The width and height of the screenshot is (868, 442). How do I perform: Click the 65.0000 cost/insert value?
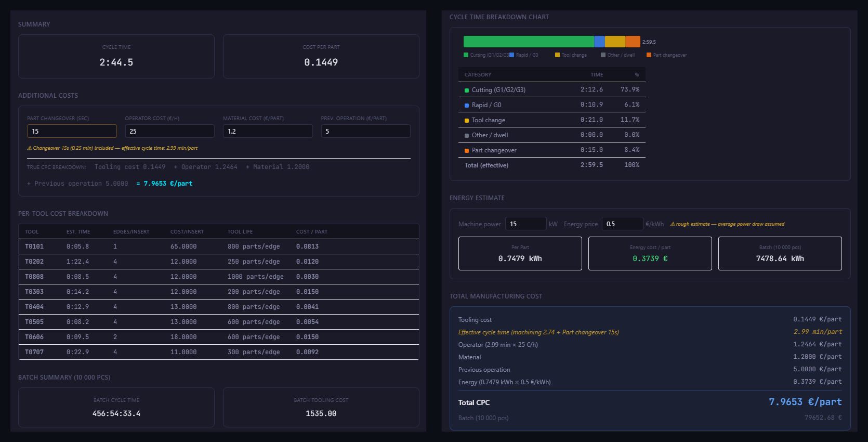click(183, 246)
